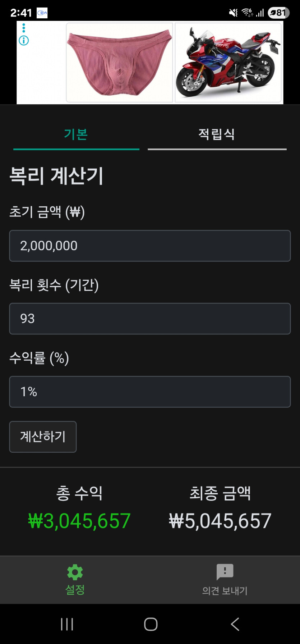Switch to the 적립식 tab
Image resolution: width=300 pixels, height=644 pixels.
click(x=217, y=135)
